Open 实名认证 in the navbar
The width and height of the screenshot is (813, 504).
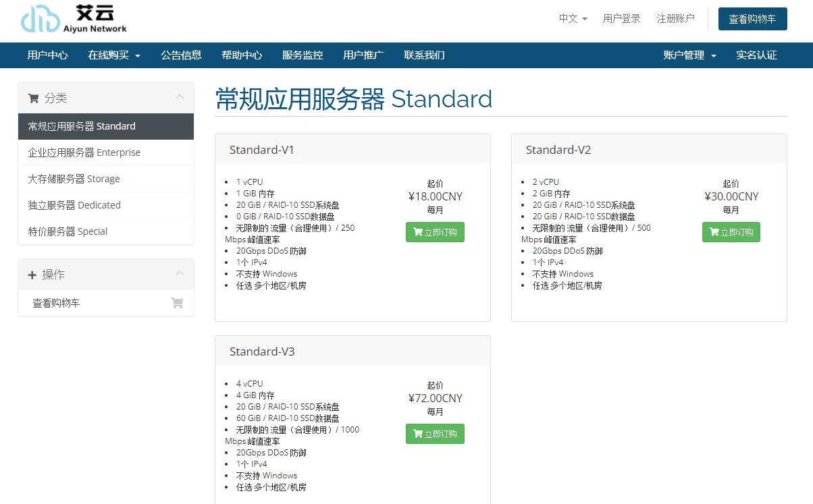click(x=756, y=55)
